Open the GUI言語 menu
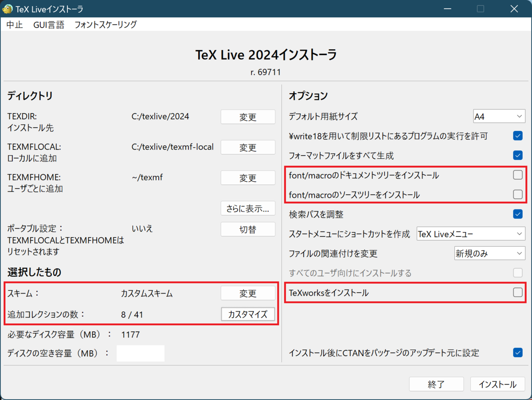532x400 pixels. click(x=49, y=25)
